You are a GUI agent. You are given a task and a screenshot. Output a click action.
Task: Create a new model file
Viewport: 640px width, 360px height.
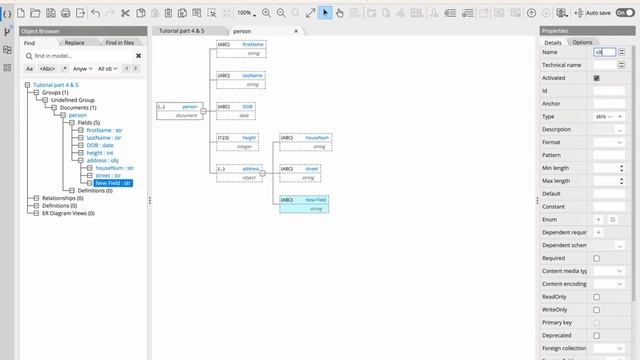[21, 13]
